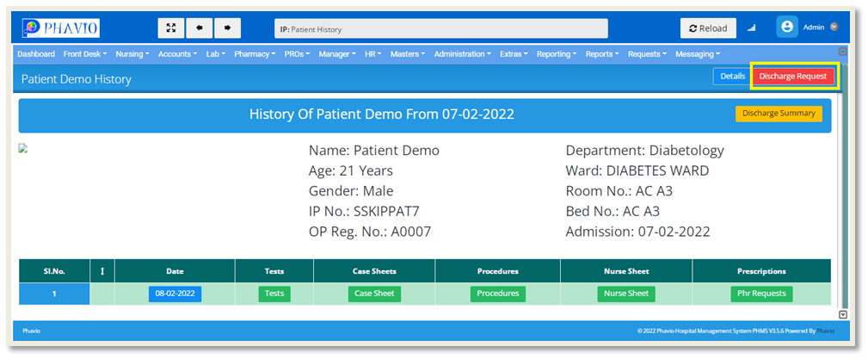The height and width of the screenshot is (359, 868).
Task: Open the green Procedures button
Action: (498, 294)
